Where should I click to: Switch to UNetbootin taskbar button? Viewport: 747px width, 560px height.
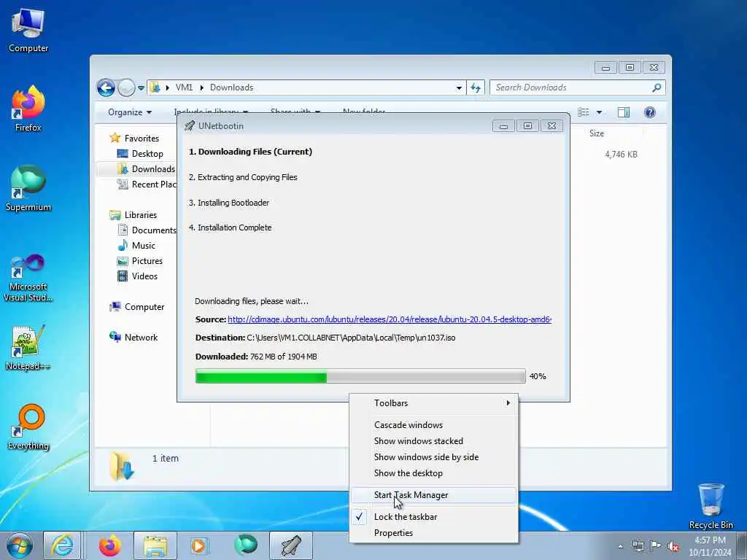coord(291,545)
